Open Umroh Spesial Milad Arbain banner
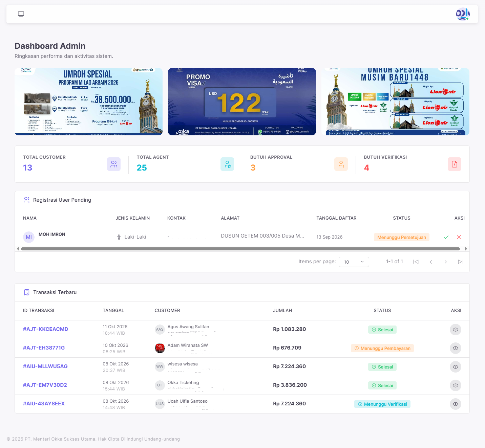The height and width of the screenshot is (448, 485). coord(88,102)
